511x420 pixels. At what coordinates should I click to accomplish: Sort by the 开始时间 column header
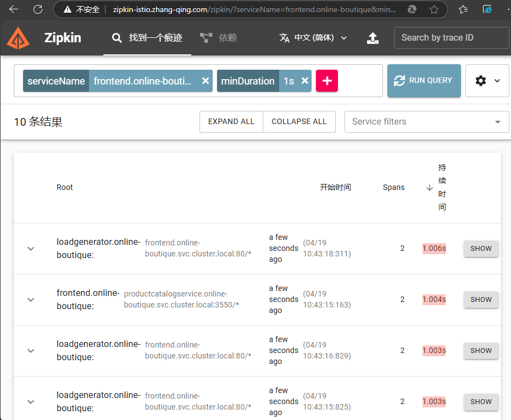click(x=335, y=187)
